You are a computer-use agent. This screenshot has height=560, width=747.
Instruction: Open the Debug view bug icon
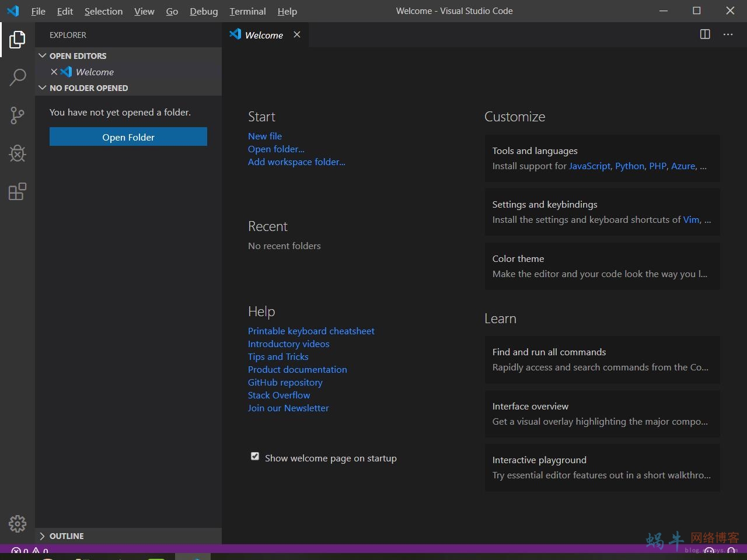pos(18,153)
